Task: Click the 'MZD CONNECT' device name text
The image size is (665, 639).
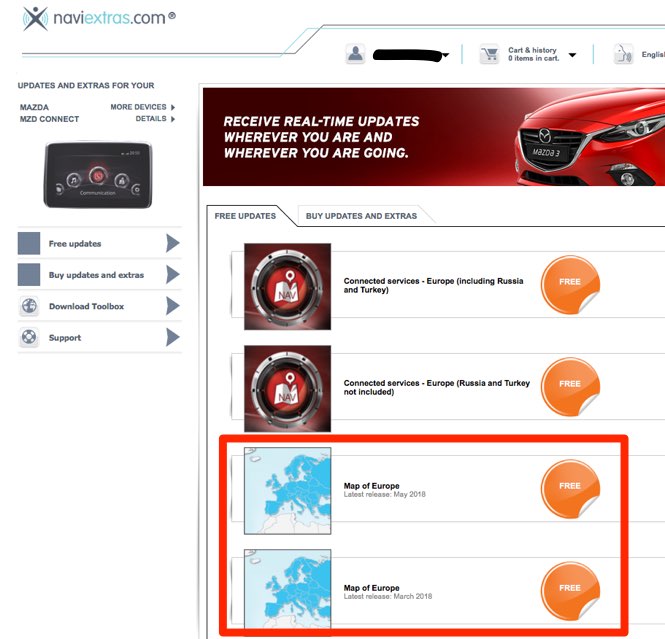Action: tap(50, 119)
